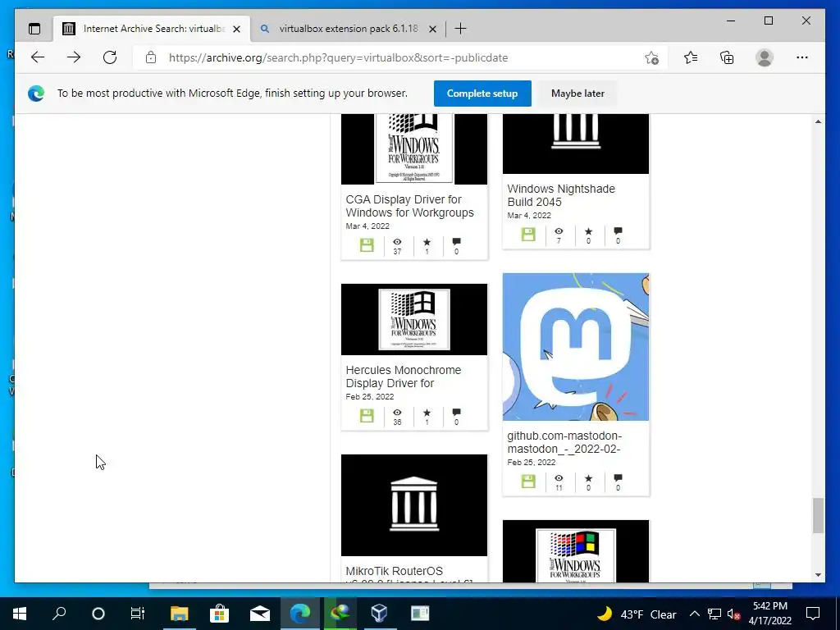This screenshot has width=840, height=630.
Task: Open VirtualBox cube icon on taskbar
Action: [x=379, y=614]
